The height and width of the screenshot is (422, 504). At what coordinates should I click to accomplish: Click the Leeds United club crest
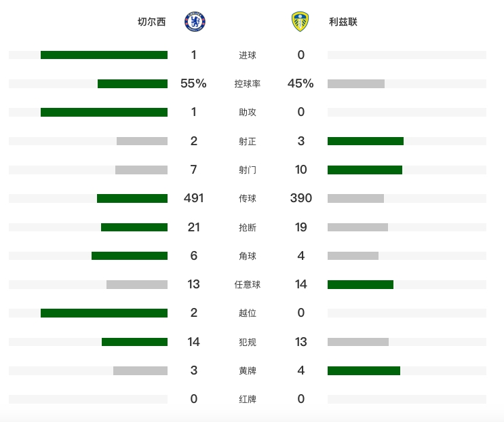coord(300,22)
